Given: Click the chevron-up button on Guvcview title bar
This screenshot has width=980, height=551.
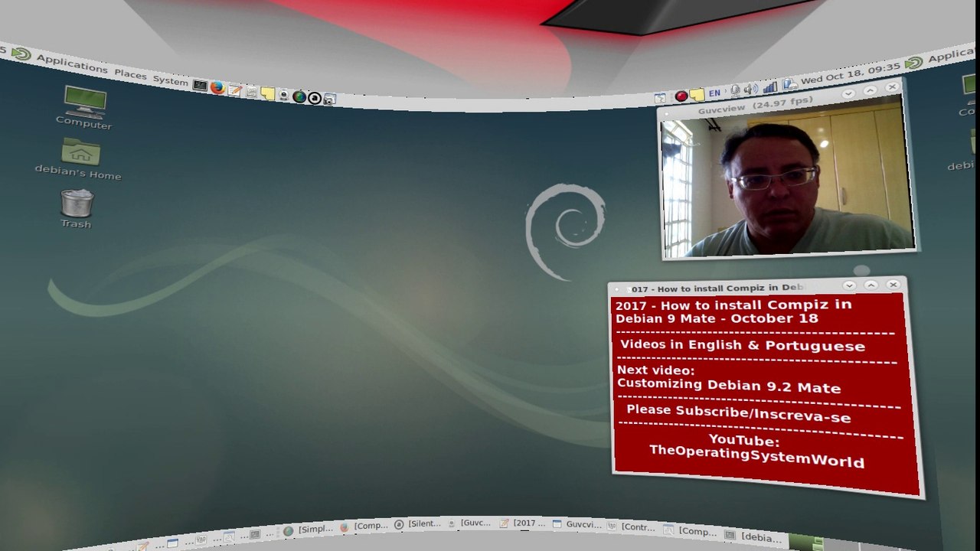Looking at the screenshot, I should coord(870,90).
